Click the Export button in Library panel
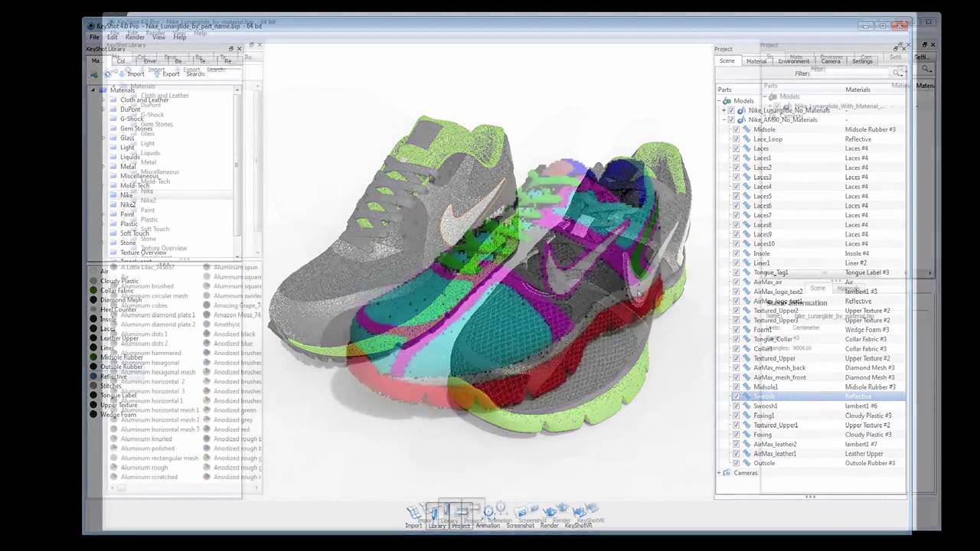This screenshot has width=980, height=551. pyautogui.click(x=166, y=74)
